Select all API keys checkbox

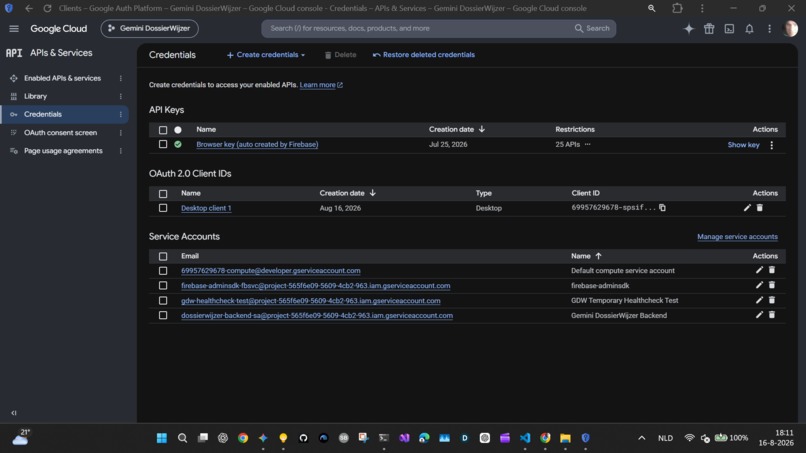(x=163, y=130)
